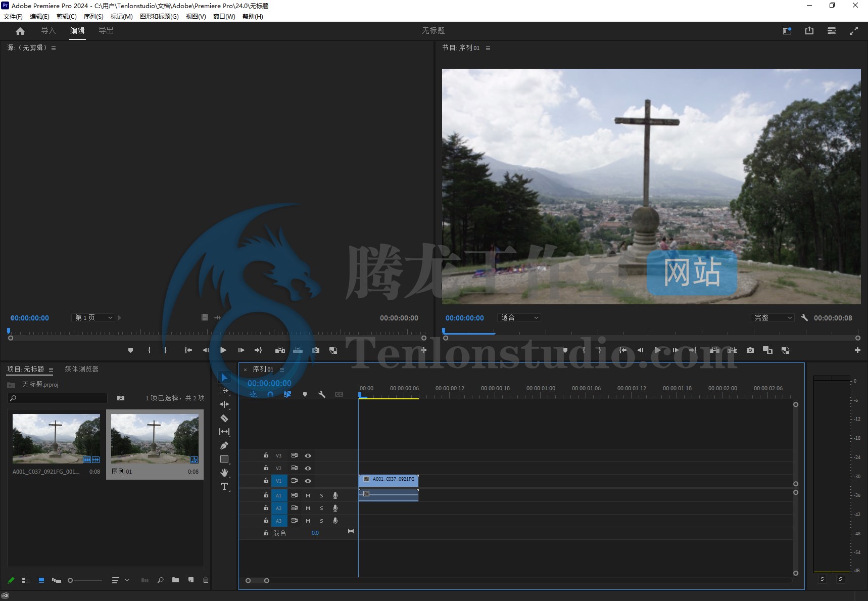Open timeline 序列 01 panel menu
Image resolution: width=868 pixels, height=601 pixels.
[282, 369]
